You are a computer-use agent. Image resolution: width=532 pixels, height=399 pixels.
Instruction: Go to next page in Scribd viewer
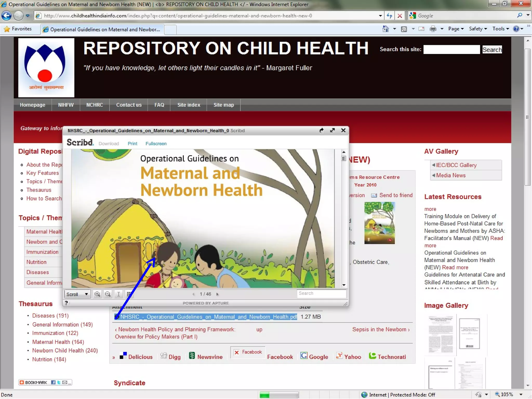coord(217,294)
